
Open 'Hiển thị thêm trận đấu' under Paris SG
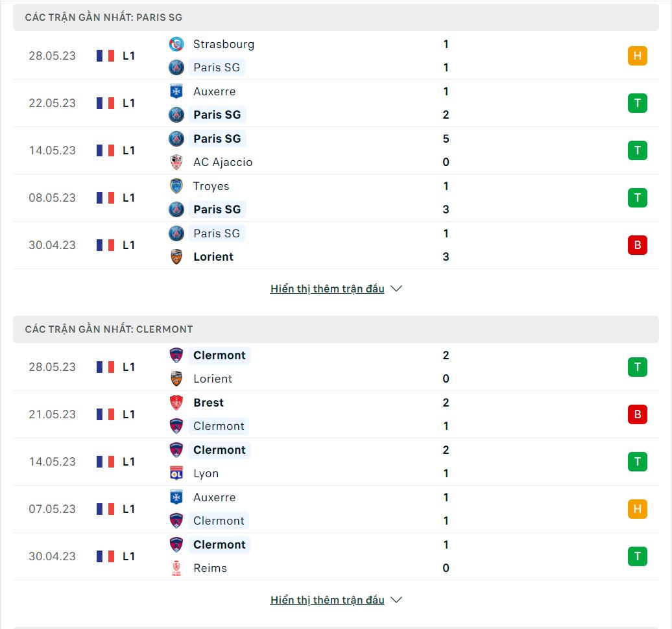(328, 289)
